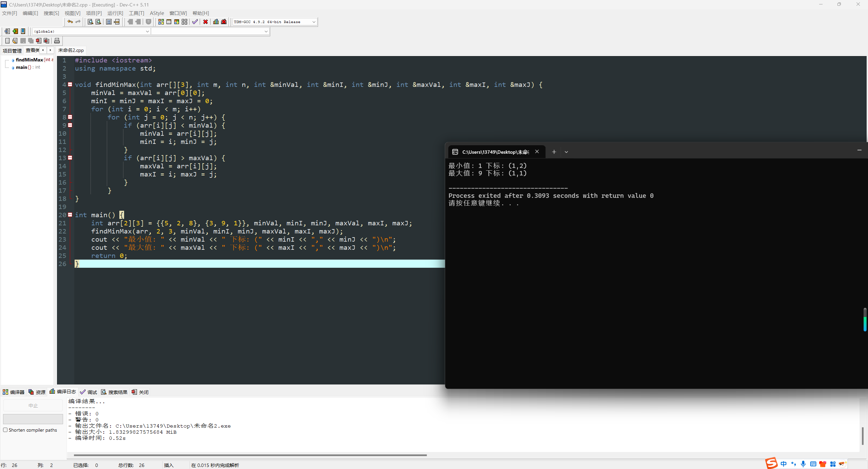Click the compile log horizontal scrollbar
Viewport: 868px width, 469px height.
[x=250, y=455]
